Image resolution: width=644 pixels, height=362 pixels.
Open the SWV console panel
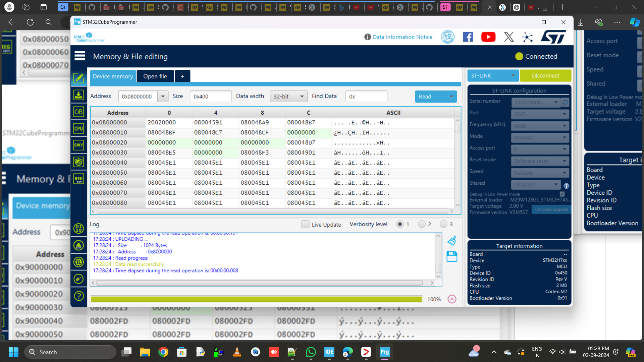pos(78,145)
